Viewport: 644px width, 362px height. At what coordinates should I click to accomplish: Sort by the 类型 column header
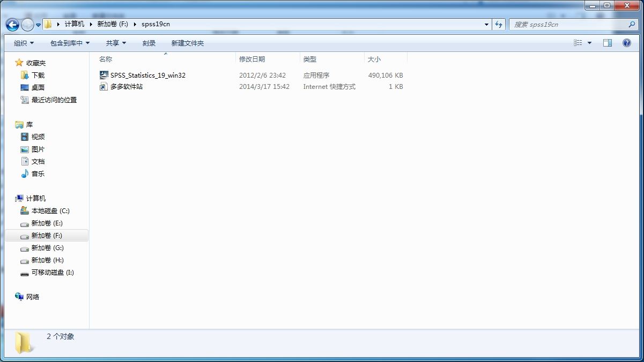[x=310, y=59]
